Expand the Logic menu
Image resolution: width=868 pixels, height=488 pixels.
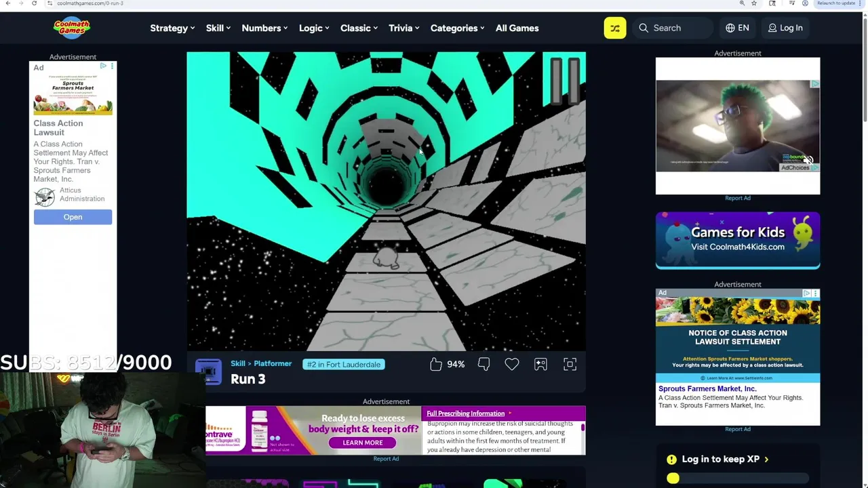(x=314, y=28)
